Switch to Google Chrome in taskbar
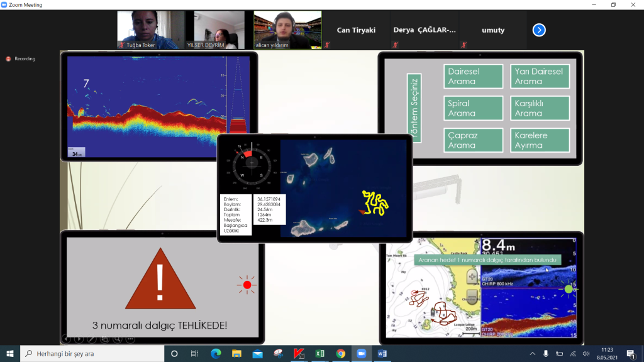Screen dimensions: 644x362 340,354
